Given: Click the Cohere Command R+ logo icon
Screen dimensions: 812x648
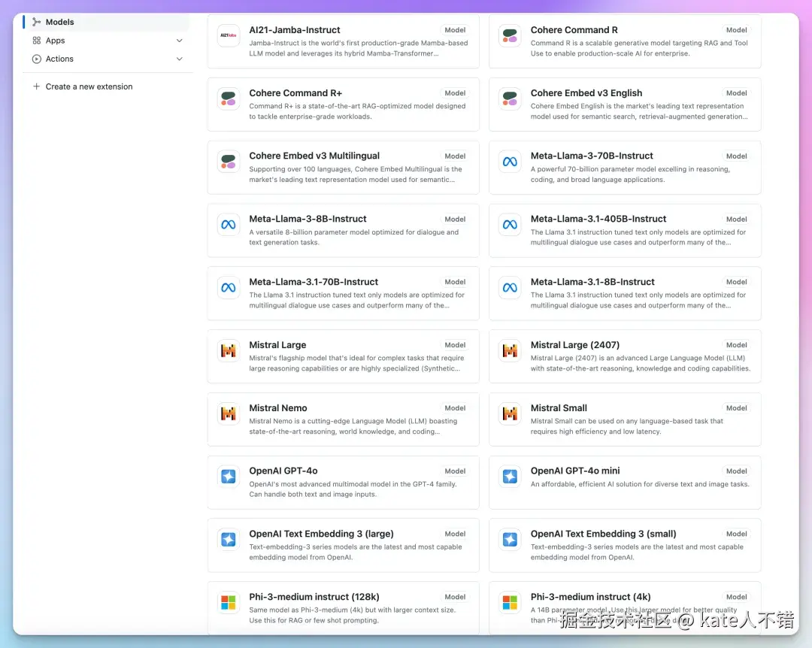Looking at the screenshot, I should click(229, 98).
